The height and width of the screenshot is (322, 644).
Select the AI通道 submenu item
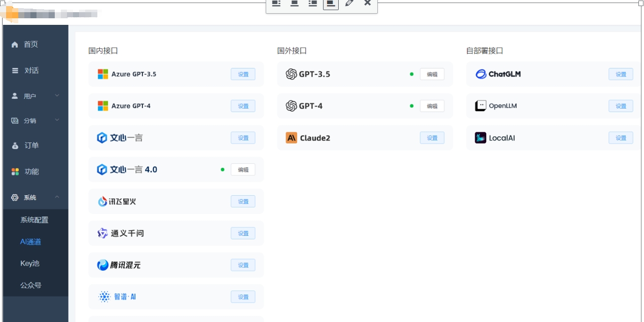(x=30, y=242)
